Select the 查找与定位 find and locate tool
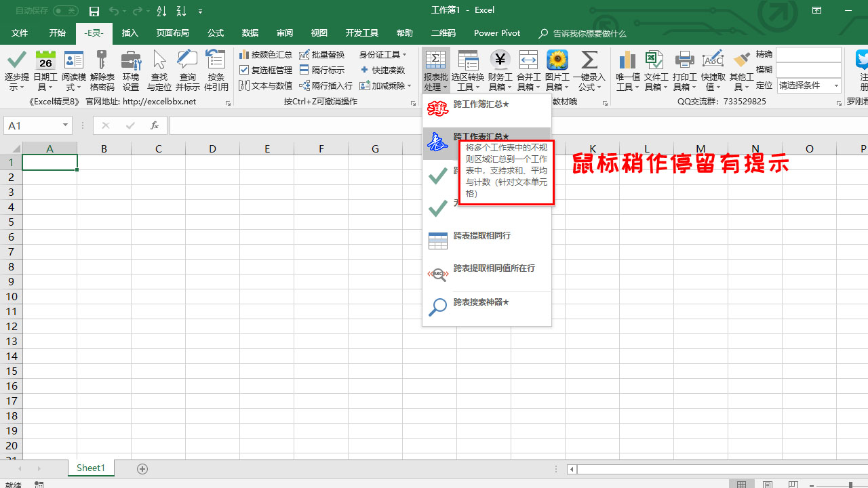 click(159, 71)
